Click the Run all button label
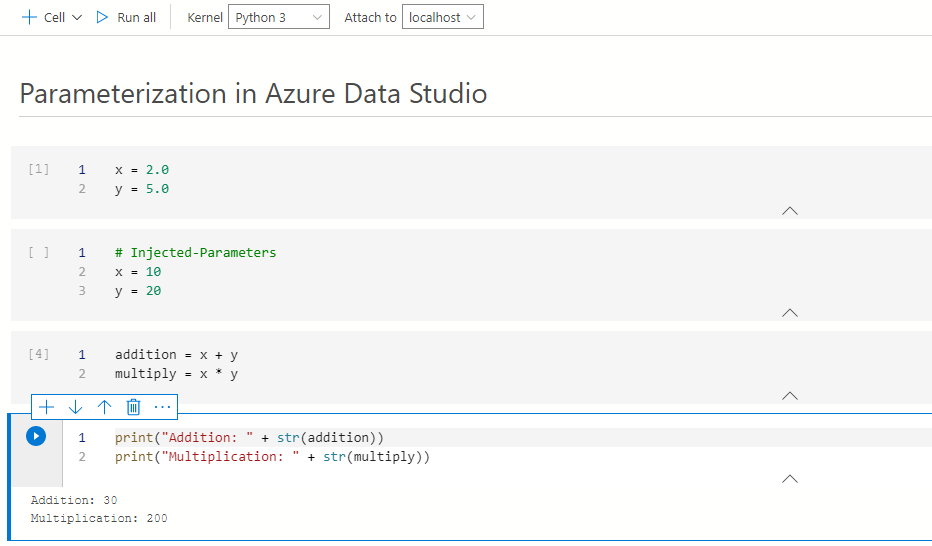The height and width of the screenshot is (546, 932). point(137,18)
